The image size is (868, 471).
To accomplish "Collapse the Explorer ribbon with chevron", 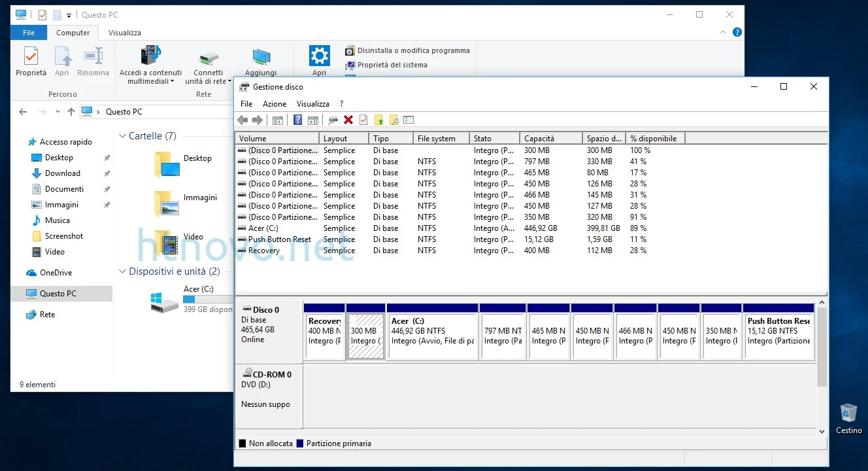I will [x=723, y=32].
